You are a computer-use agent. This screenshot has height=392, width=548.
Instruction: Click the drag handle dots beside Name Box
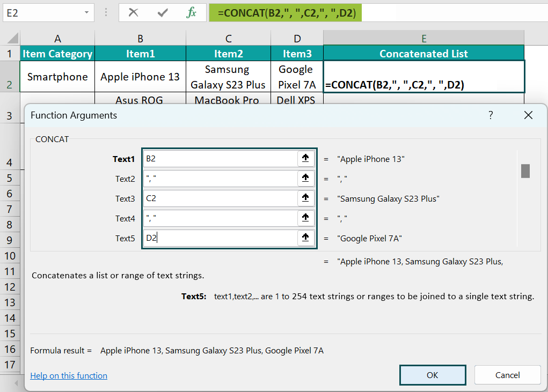(x=106, y=13)
